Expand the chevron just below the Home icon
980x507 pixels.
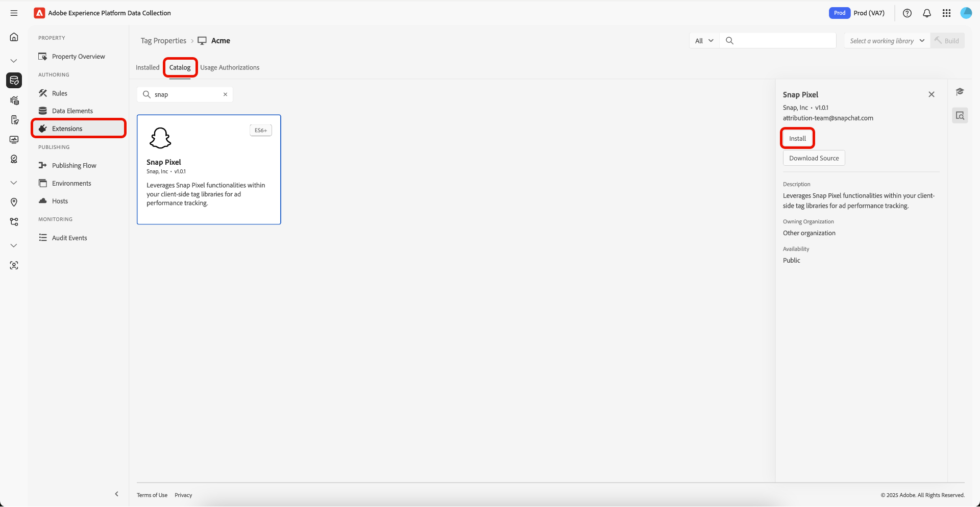pyautogui.click(x=14, y=61)
